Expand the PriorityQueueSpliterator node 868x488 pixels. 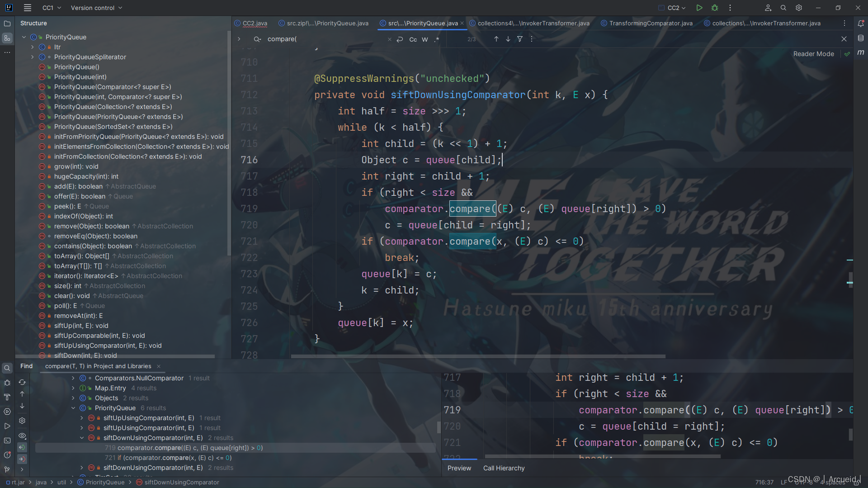tap(33, 57)
